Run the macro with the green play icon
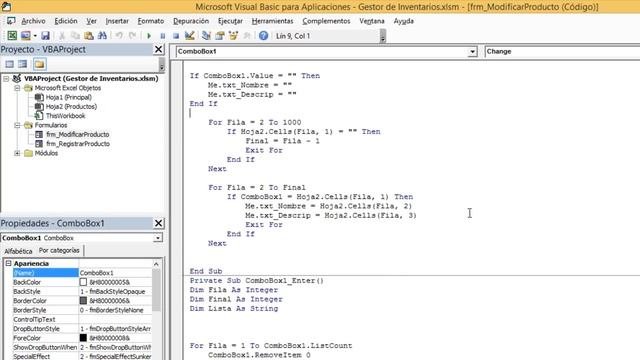 (149, 36)
